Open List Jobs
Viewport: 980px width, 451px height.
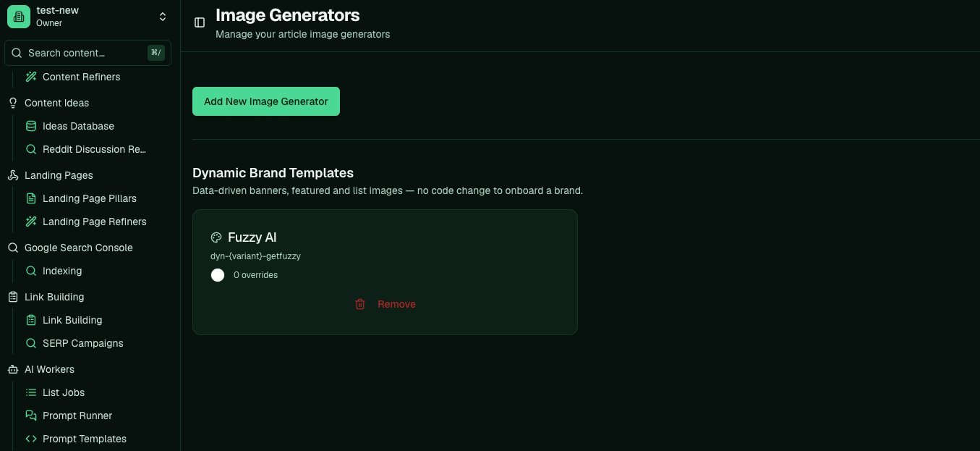click(x=64, y=392)
